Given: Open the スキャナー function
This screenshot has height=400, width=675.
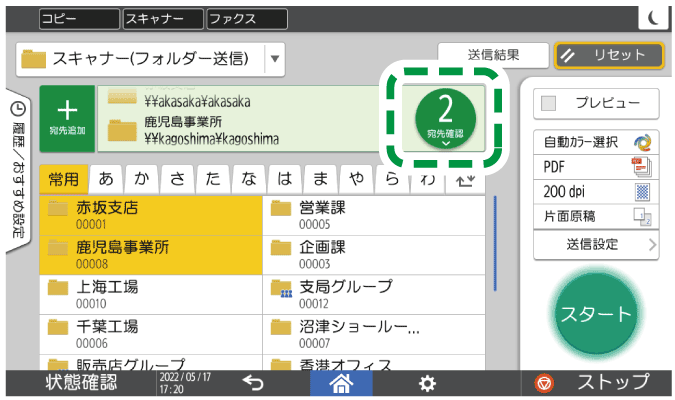Looking at the screenshot, I should (163, 19).
